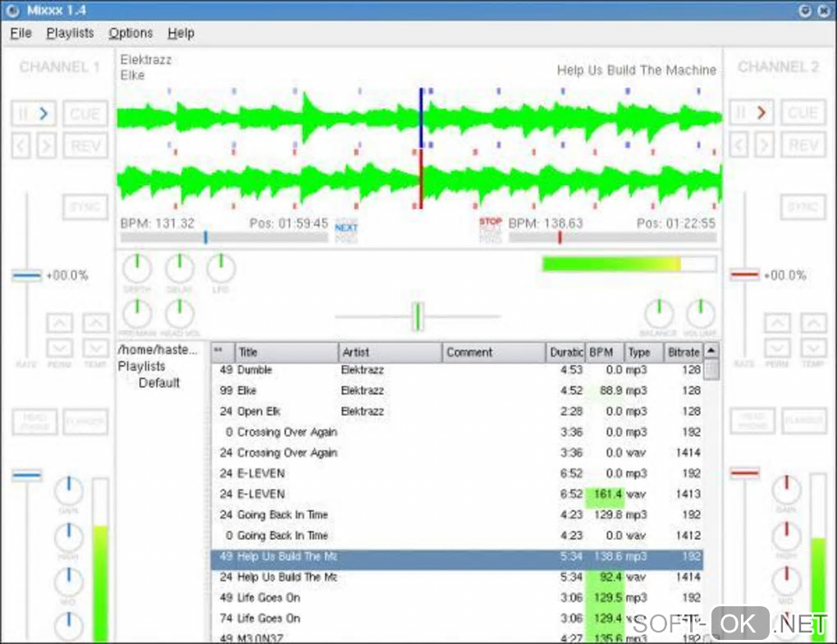This screenshot has height=644, width=837.
Task: Click the Channel 1 CUE button
Action: click(85, 113)
